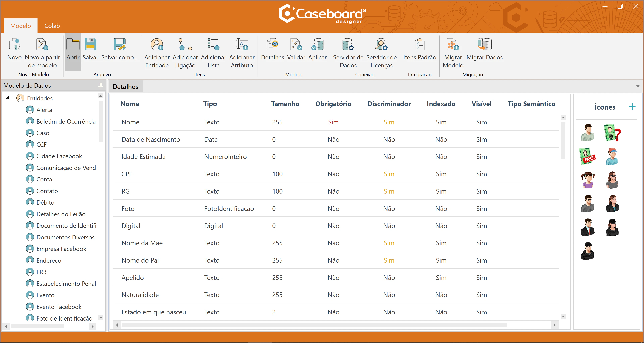Switch to the Colab ribbon tab

(52, 25)
